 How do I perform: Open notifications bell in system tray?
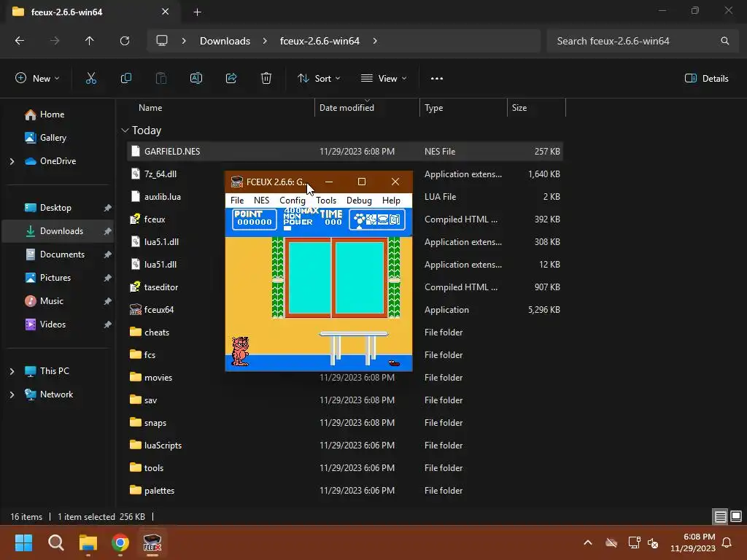tap(727, 542)
